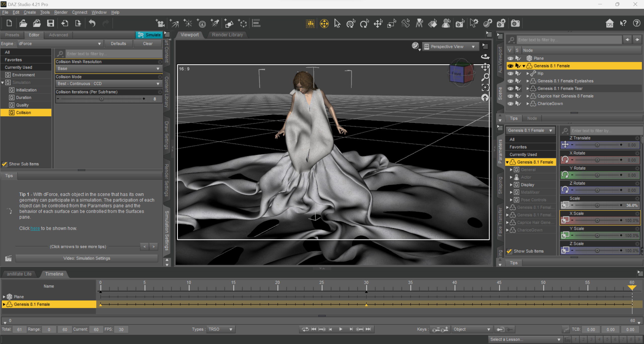Switch to the Presets tab

12,35
